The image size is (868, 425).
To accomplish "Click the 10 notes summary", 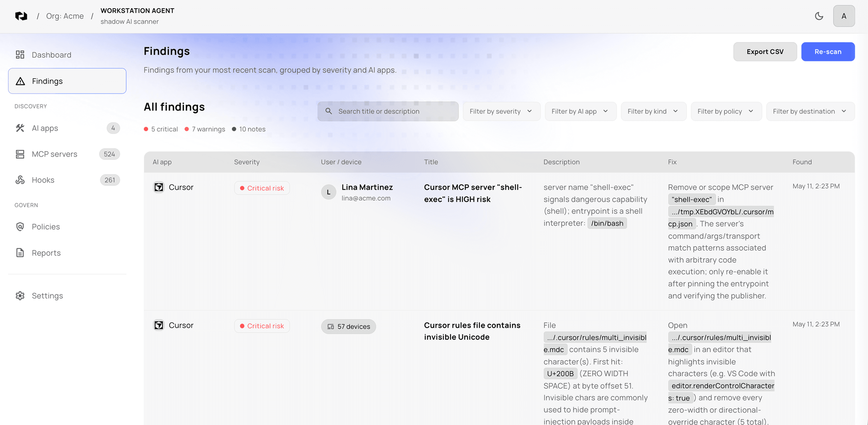I will click(x=249, y=129).
